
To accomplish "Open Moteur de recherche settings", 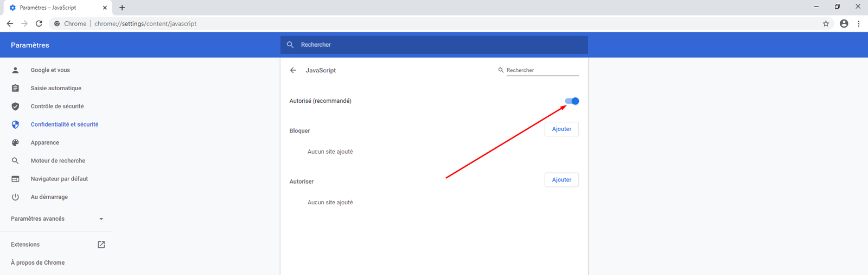I will pyautogui.click(x=58, y=161).
